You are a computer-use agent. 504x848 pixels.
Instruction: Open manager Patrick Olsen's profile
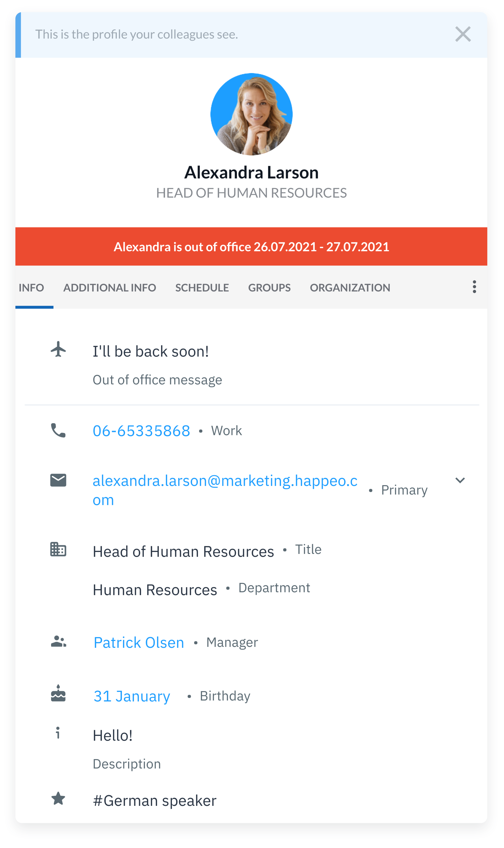tap(139, 642)
